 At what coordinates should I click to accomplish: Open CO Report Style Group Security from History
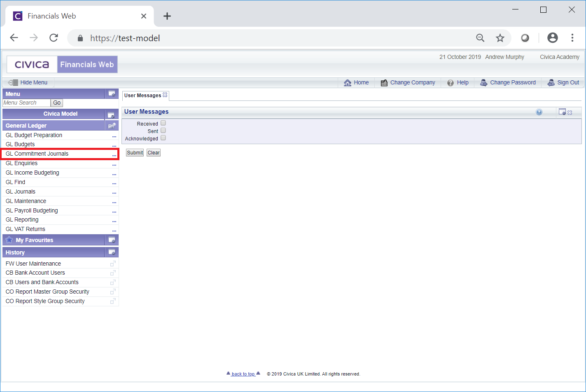45,301
